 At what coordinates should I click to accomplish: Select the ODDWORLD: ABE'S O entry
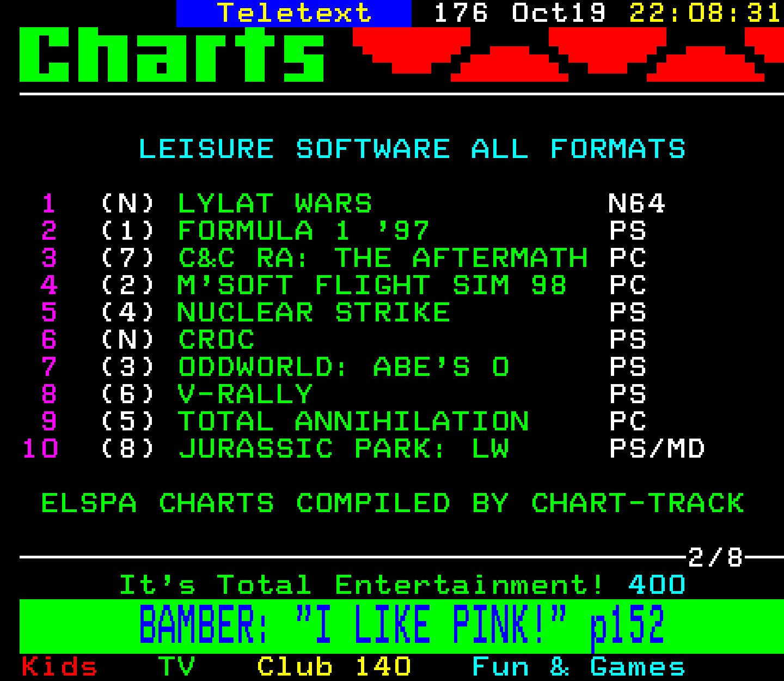click(x=344, y=367)
